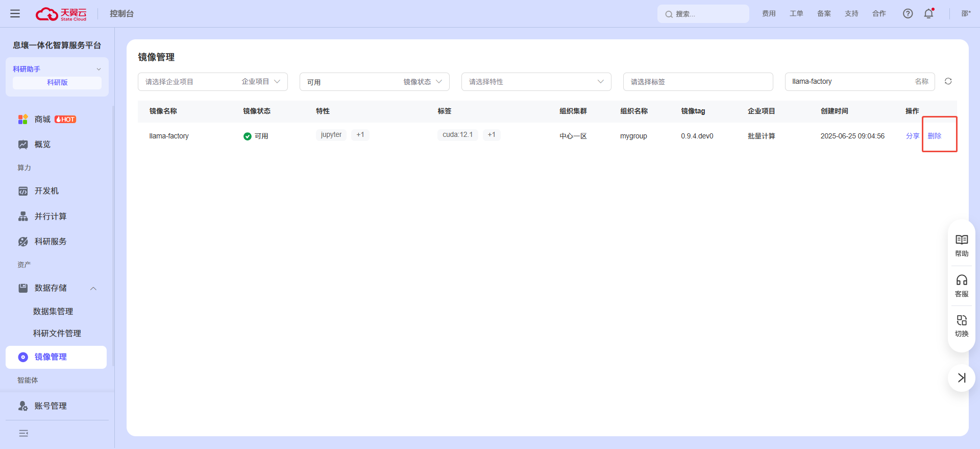980x449 pixels.
Task: Click 删除 for llama-factory image
Action: [x=935, y=136]
